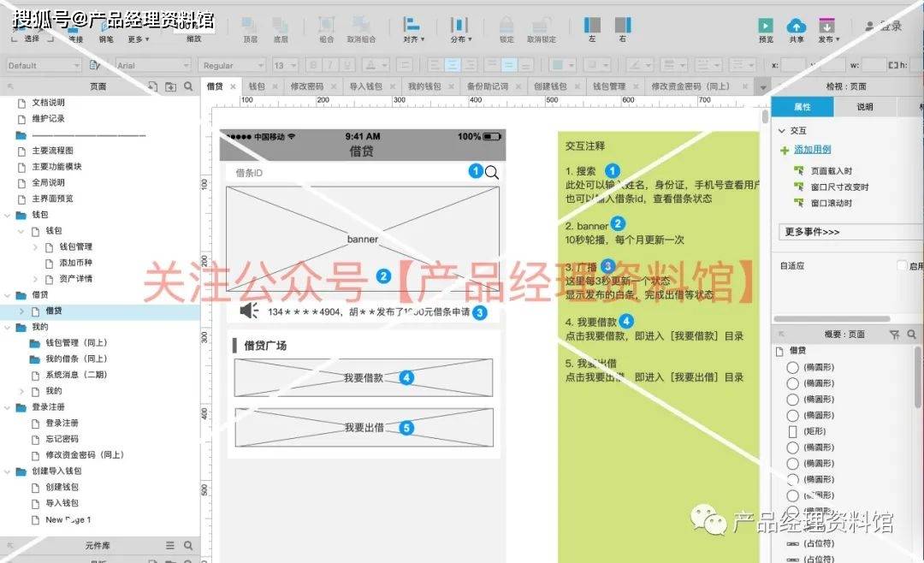Click the 底层 send-to-back icon
Viewport: 924px width, 563px height.
point(281,25)
